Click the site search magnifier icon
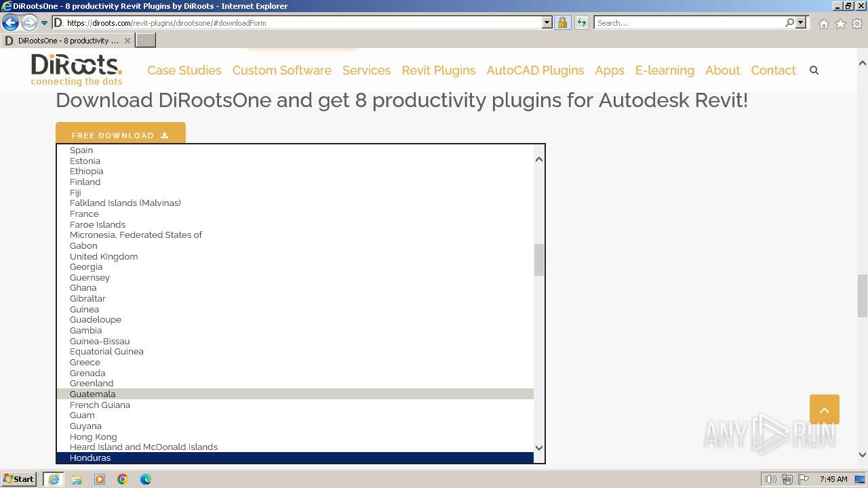This screenshot has height=488, width=868. coord(814,70)
